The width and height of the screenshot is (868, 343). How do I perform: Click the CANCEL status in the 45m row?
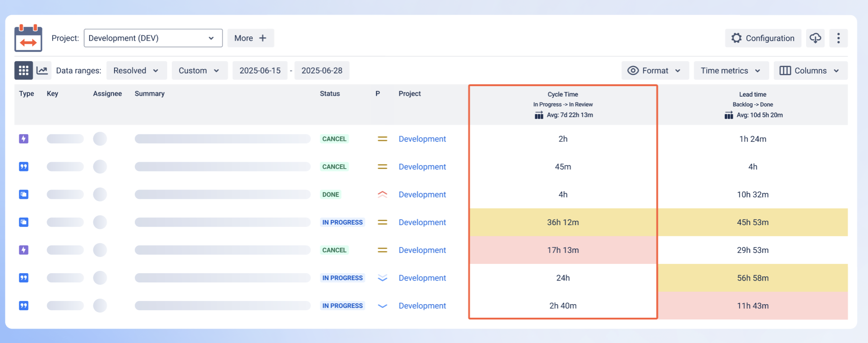334,166
